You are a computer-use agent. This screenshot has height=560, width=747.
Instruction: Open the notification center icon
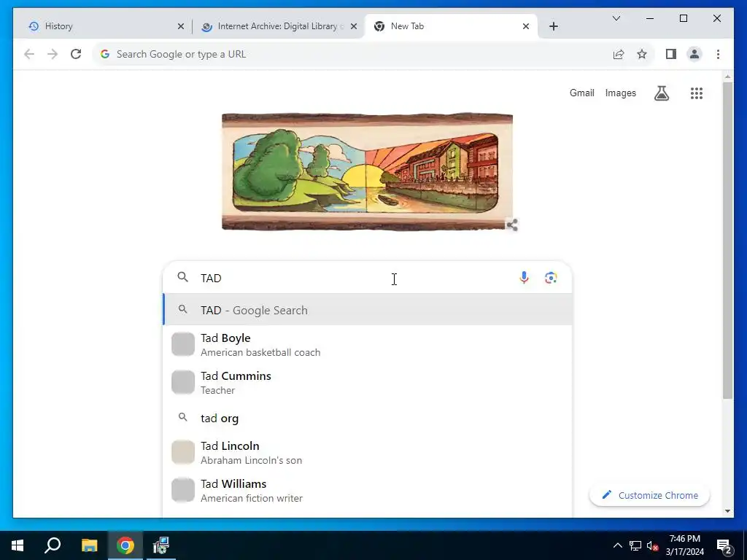[x=724, y=546]
